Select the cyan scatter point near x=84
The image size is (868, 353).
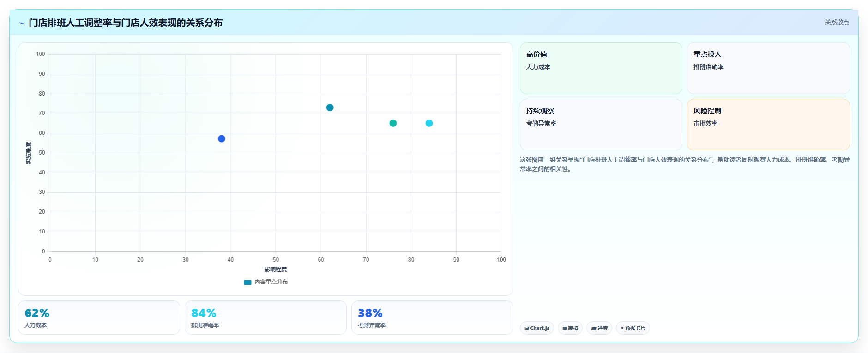coord(429,123)
